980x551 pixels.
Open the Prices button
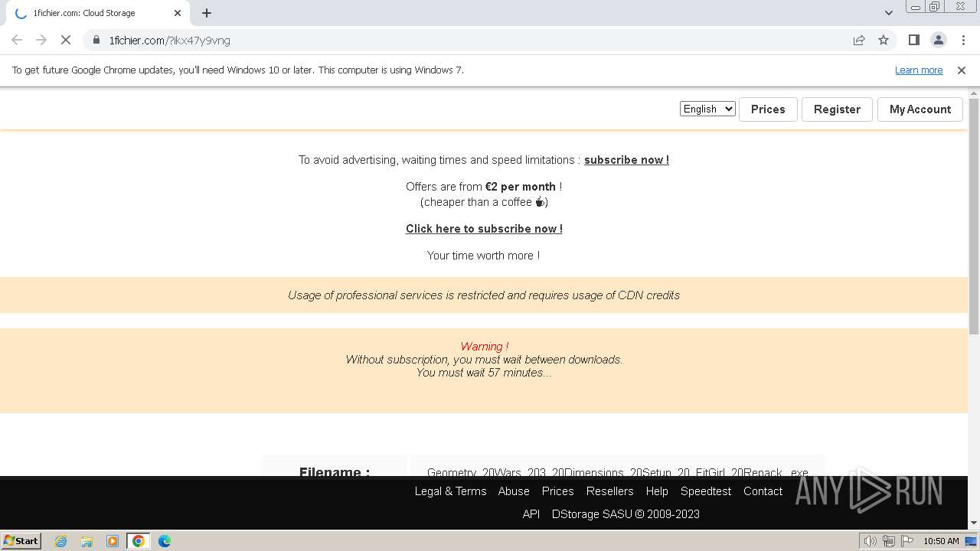768,109
